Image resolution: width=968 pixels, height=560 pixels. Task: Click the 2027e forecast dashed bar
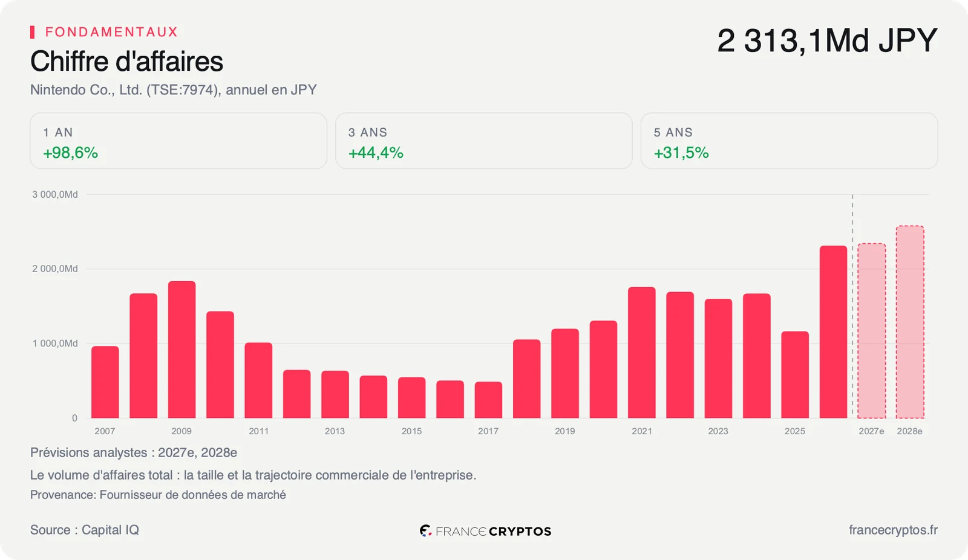pos(872,331)
